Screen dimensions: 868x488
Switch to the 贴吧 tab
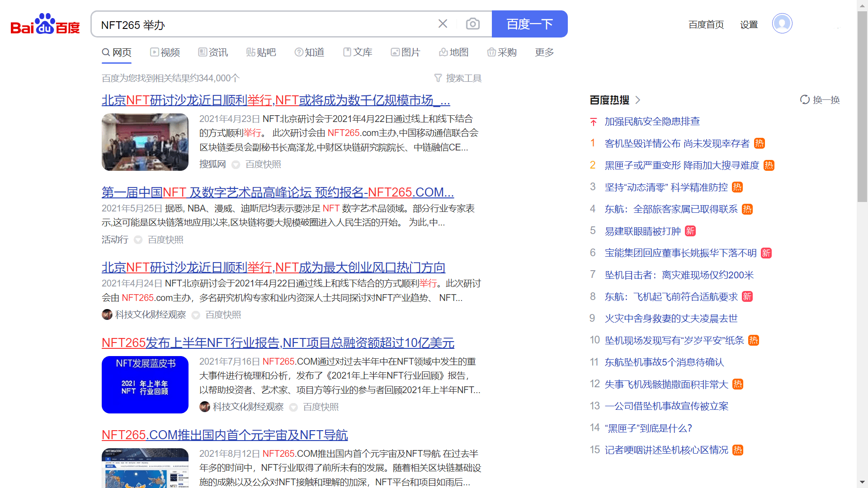pyautogui.click(x=261, y=52)
